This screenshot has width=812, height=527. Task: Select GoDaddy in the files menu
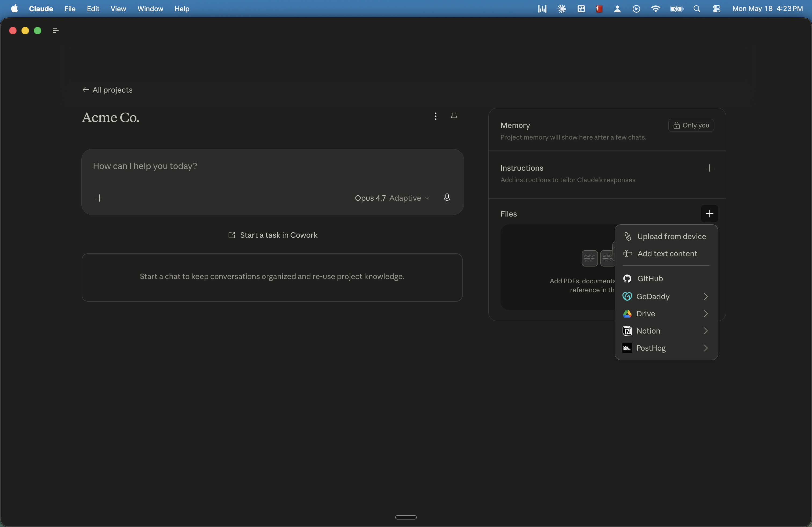click(666, 296)
